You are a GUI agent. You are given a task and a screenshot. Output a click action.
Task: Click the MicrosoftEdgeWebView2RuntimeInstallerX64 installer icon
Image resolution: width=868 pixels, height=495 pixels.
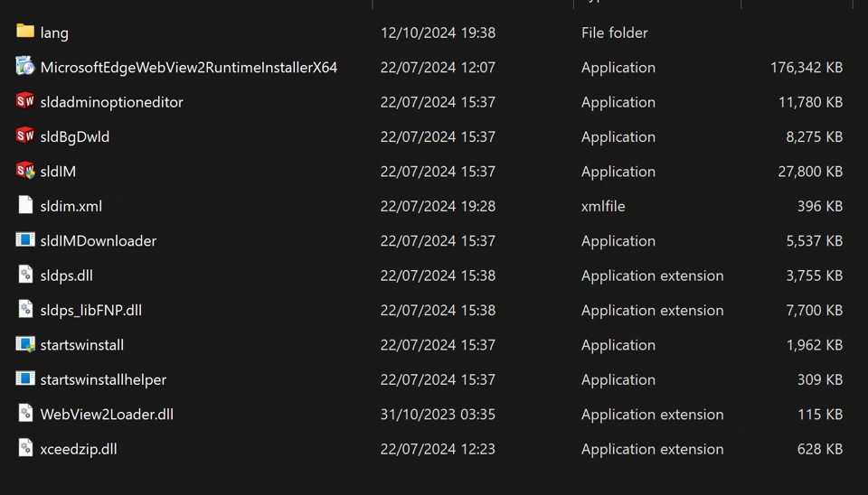click(25, 66)
